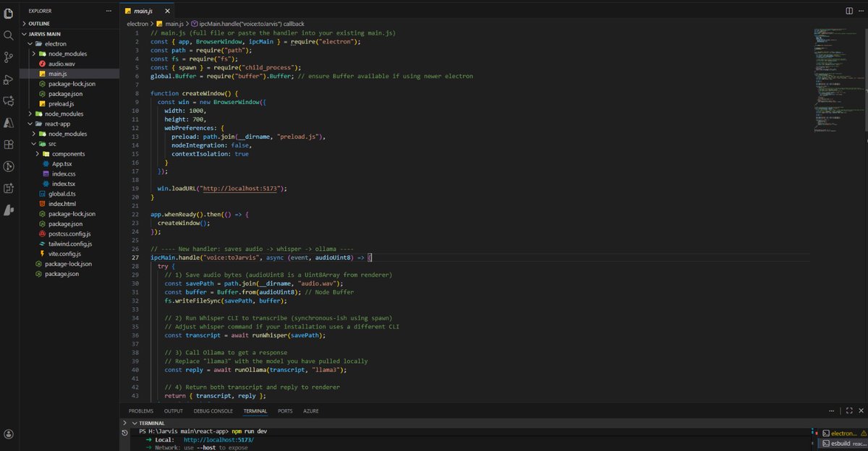Screen dimensions: 868x451
Task: Switch to the OUTPUT tab
Action: [173, 411]
